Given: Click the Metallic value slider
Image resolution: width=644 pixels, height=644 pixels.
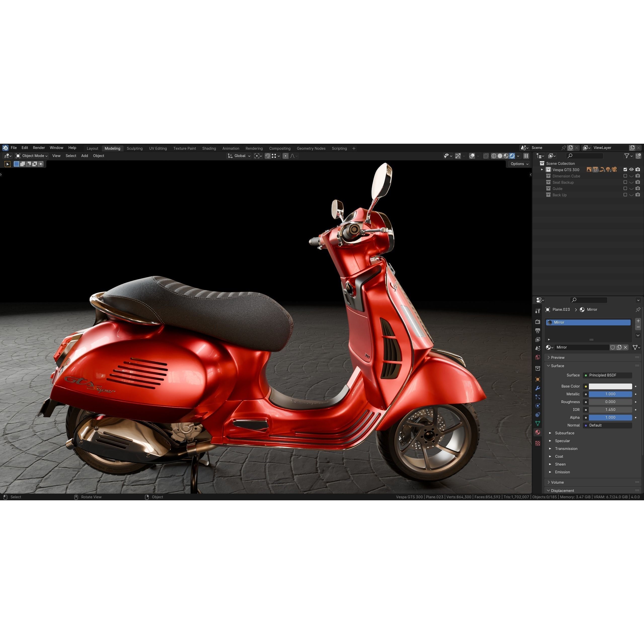Looking at the screenshot, I should 610,394.
